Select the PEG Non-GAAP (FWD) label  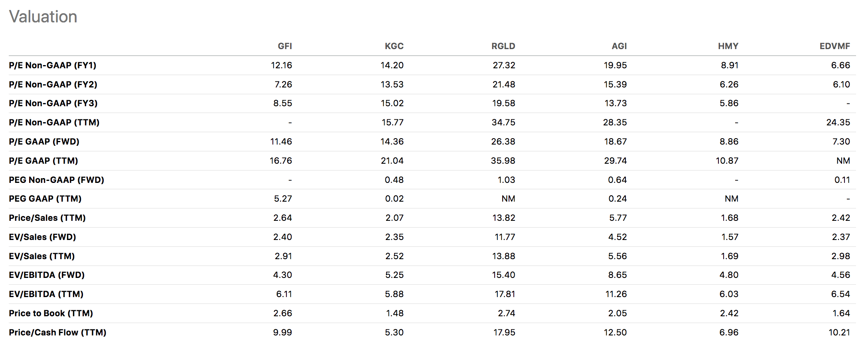pyautogui.click(x=57, y=180)
